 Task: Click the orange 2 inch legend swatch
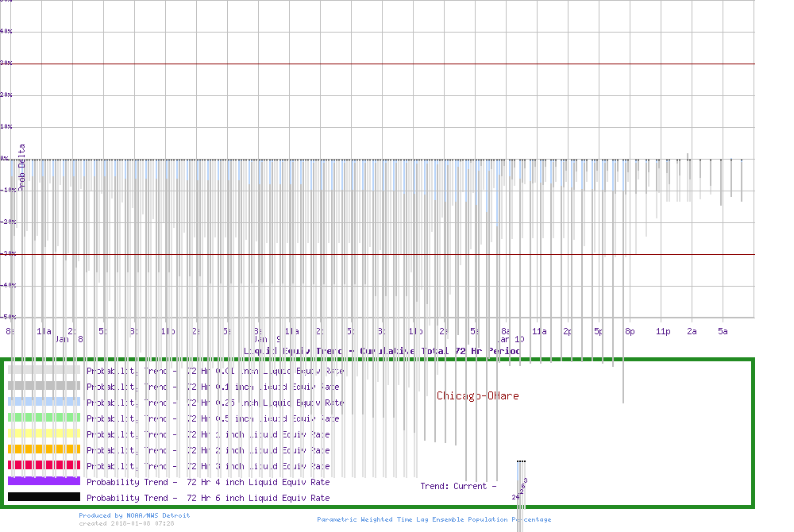click(44, 449)
